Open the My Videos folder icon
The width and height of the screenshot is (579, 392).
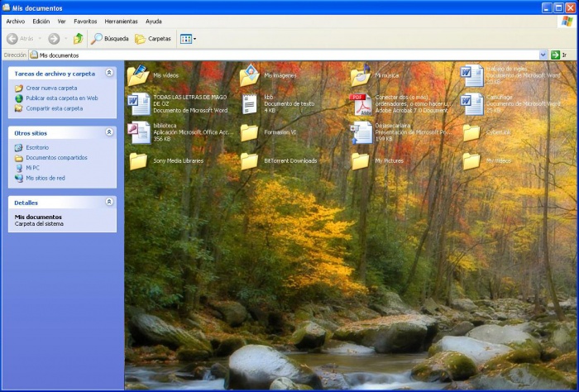[471, 161]
